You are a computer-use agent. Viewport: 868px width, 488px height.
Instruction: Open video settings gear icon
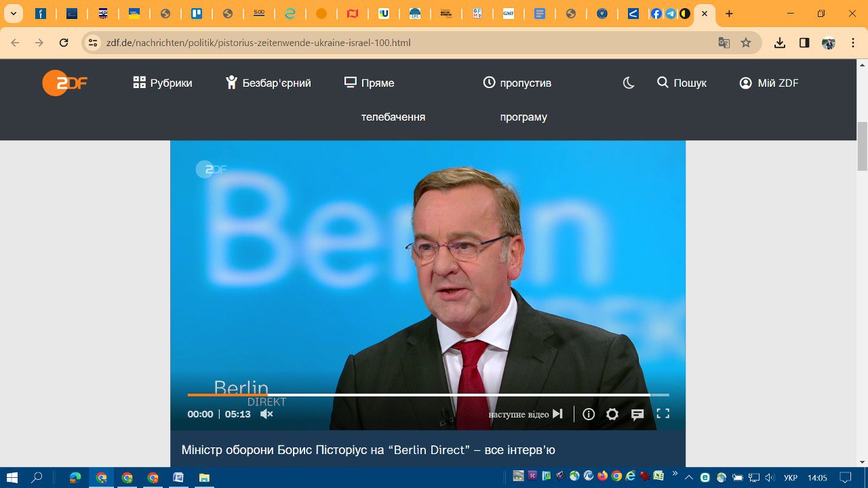(612, 414)
